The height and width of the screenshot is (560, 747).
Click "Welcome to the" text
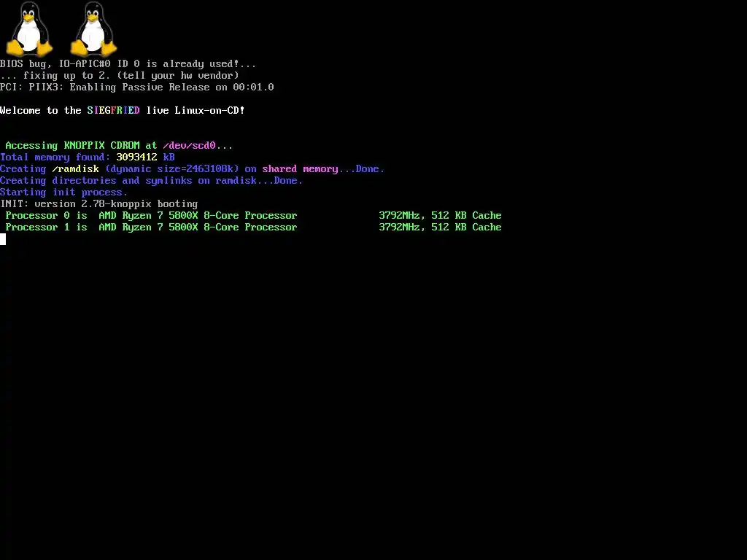click(41, 111)
